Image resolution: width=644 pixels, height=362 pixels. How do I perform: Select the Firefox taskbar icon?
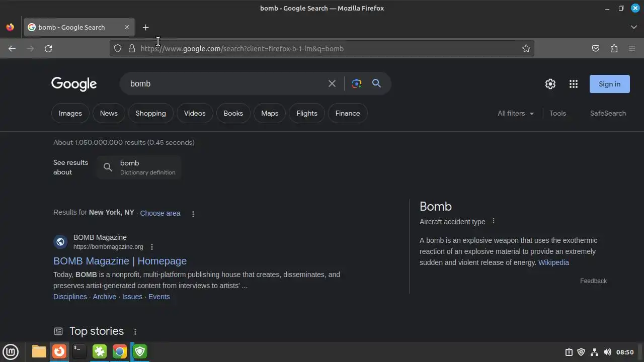(59, 351)
